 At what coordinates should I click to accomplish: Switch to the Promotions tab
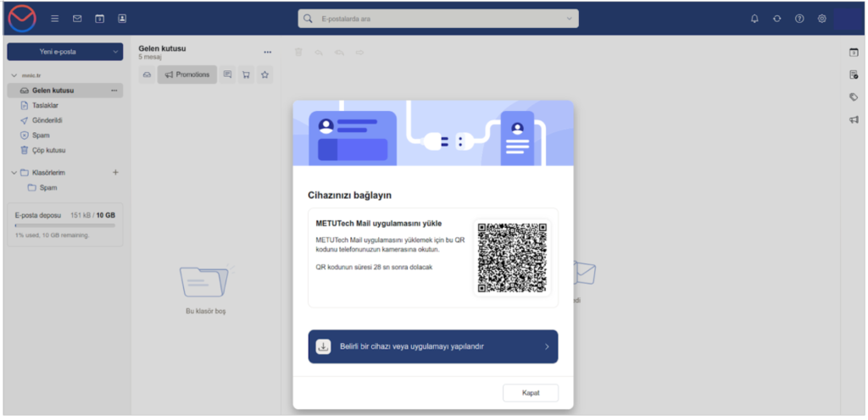click(x=187, y=75)
